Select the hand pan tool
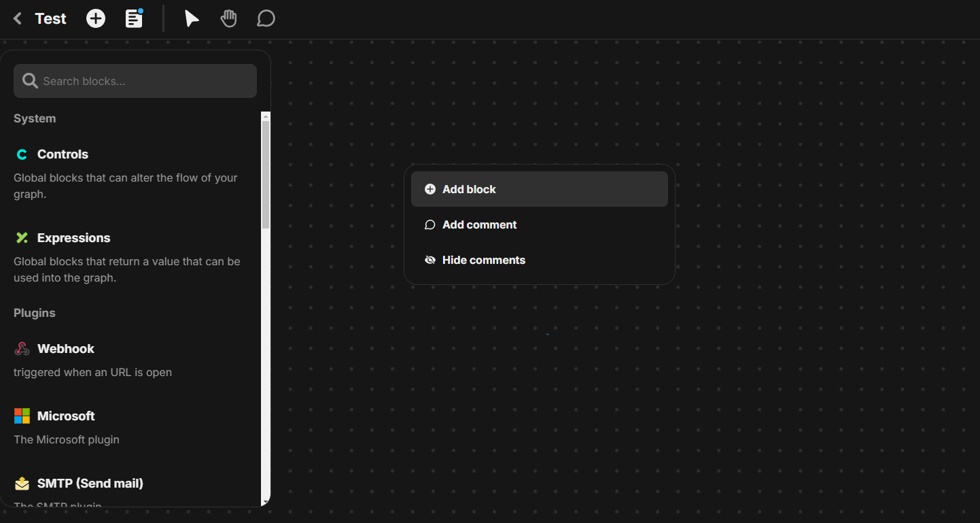This screenshot has width=980, height=523. [229, 18]
